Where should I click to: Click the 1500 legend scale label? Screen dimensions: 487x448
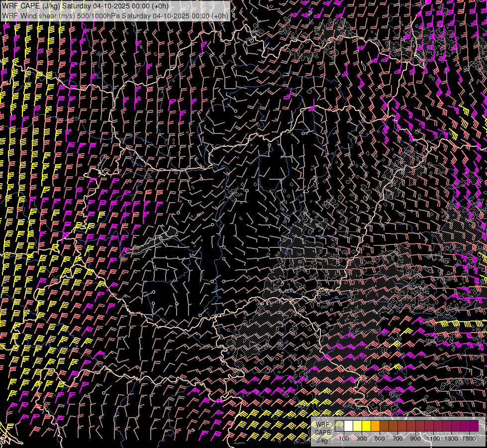pyautogui.click(x=469, y=439)
